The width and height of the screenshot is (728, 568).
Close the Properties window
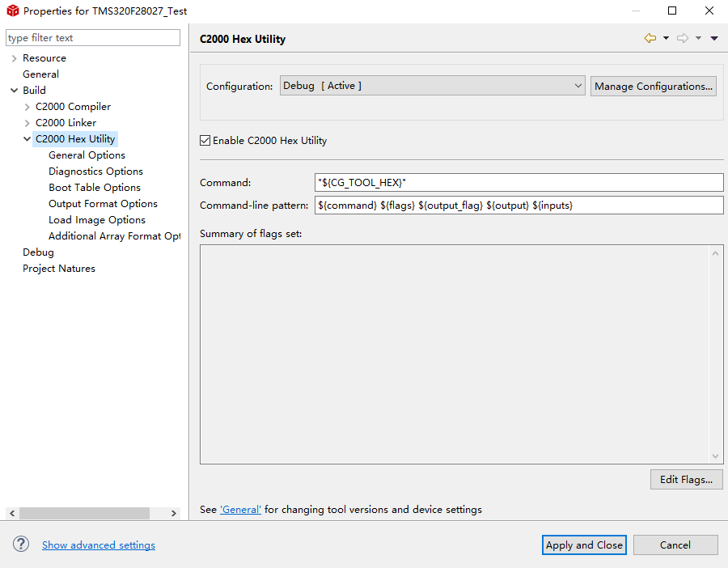[x=709, y=11]
